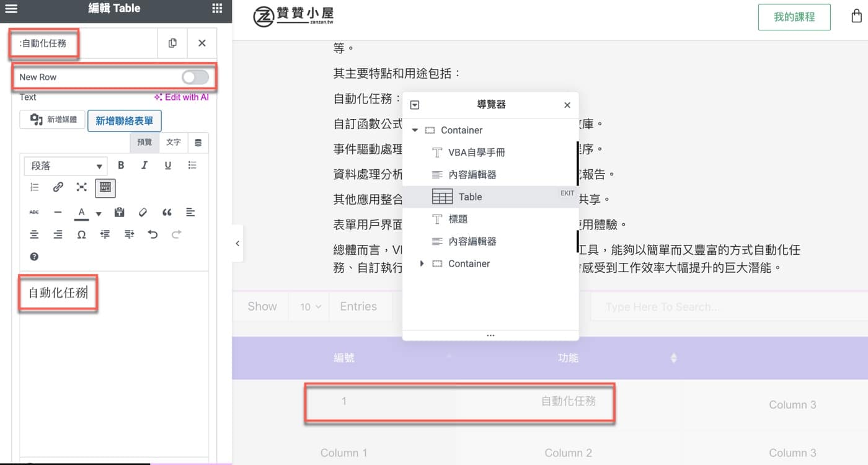Open the text color dropdown arrow
868x465 pixels.
tap(98, 214)
